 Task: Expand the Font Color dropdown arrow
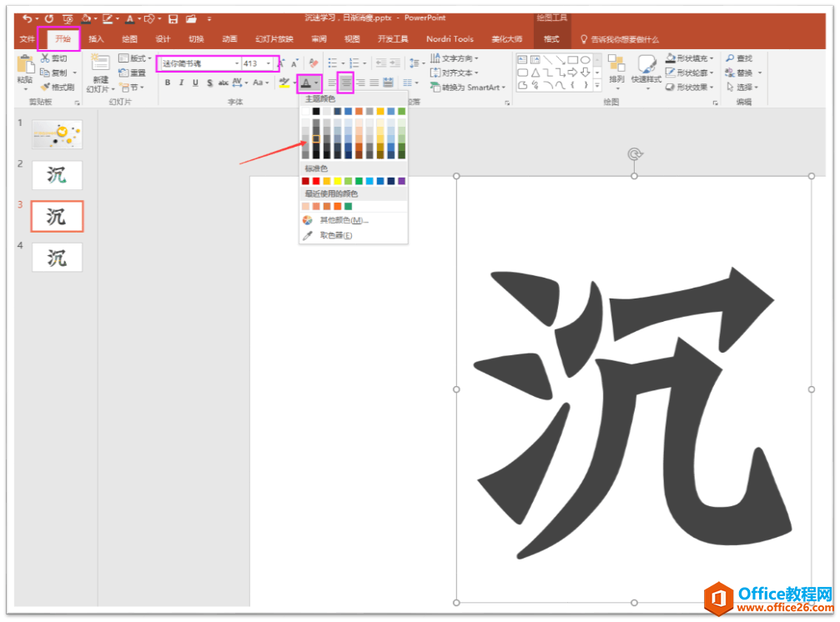[x=316, y=83]
